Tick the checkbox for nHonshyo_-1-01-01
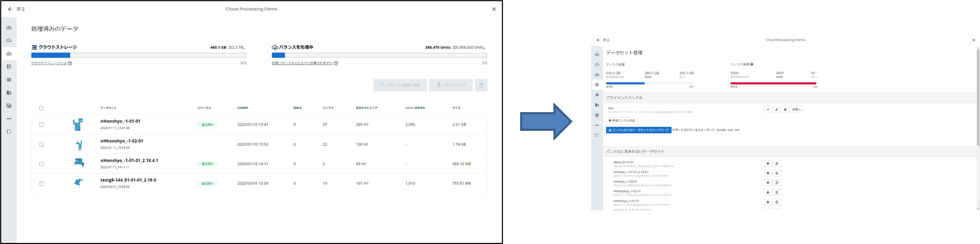The image size is (980, 244). pyautogui.click(x=42, y=125)
